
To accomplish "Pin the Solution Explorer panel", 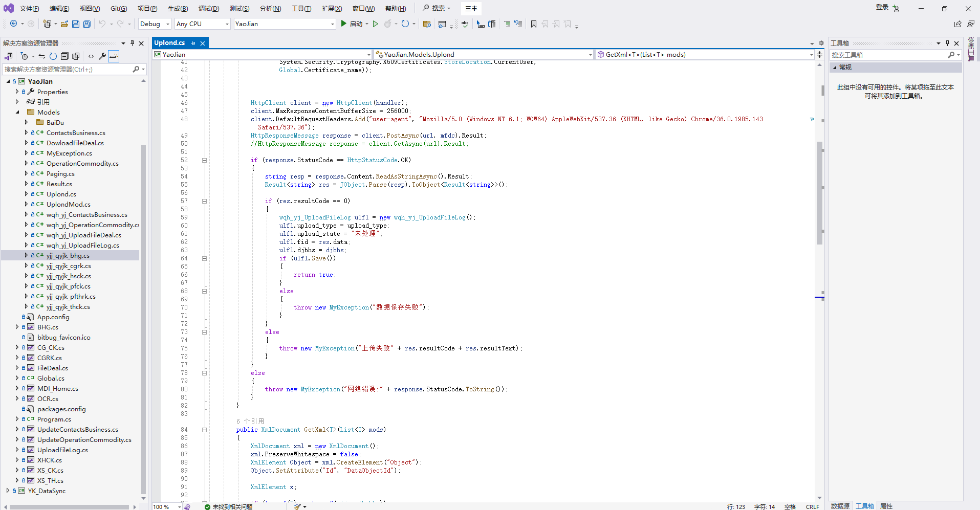I will [x=132, y=43].
